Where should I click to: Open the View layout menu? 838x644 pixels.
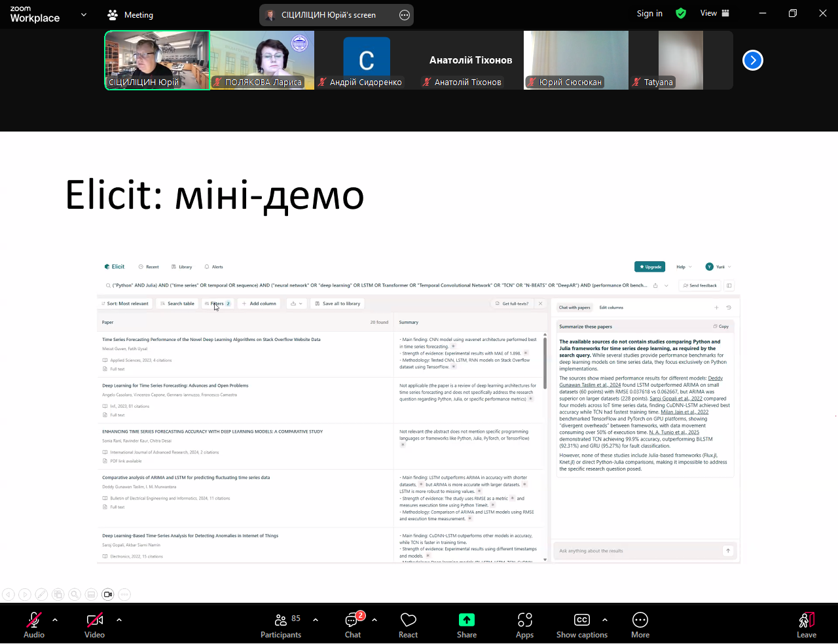pyautogui.click(x=715, y=13)
